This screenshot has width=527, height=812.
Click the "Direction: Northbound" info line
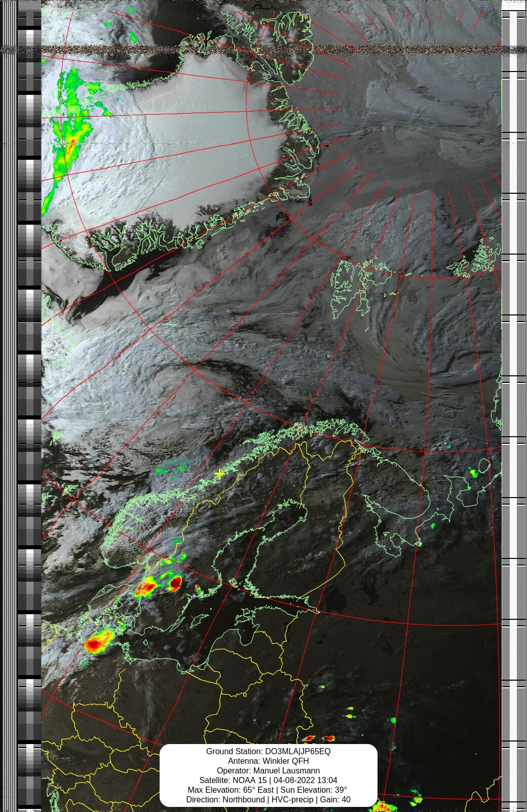pyautogui.click(x=268, y=799)
